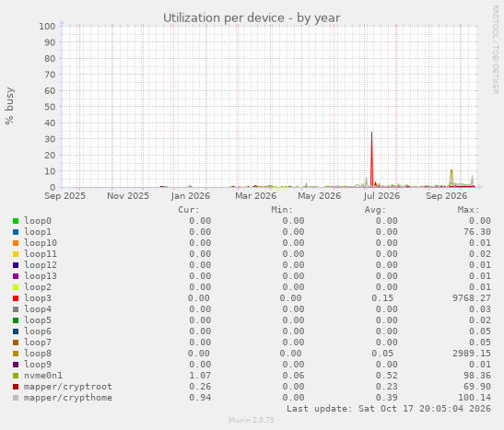The height and width of the screenshot is (430, 504).
Task: Click the loop3 max value 9768.27
Action: tap(472, 298)
